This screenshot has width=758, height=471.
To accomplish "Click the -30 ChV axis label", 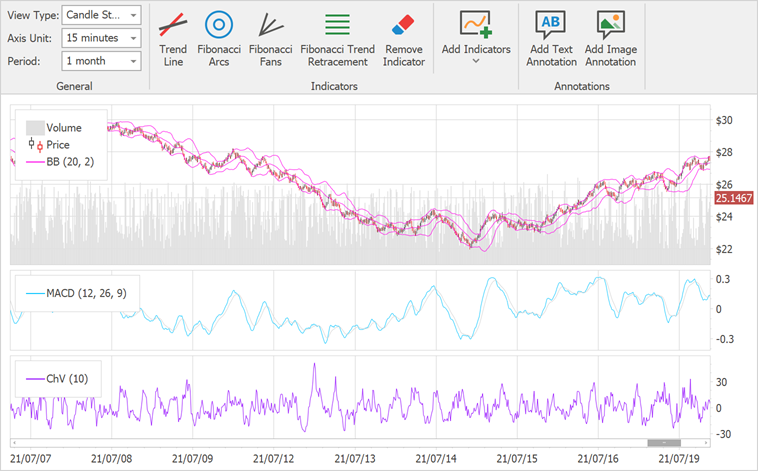I will click(723, 434).
